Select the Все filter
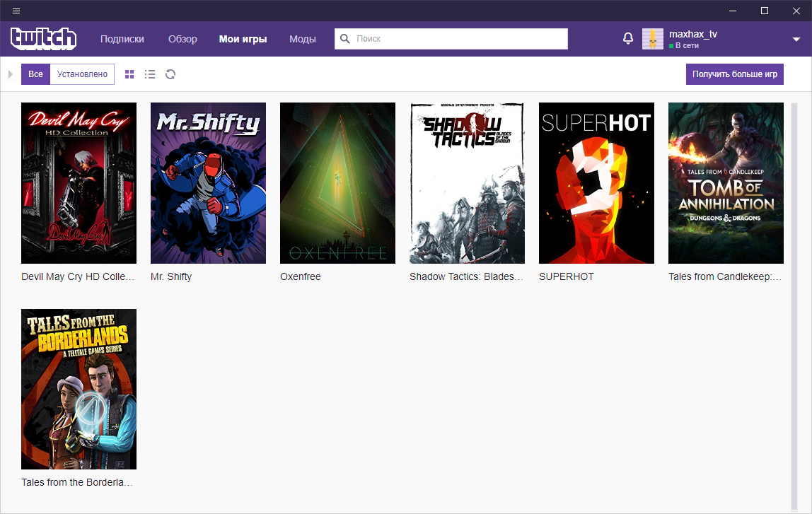 click(x=36, y=74)
